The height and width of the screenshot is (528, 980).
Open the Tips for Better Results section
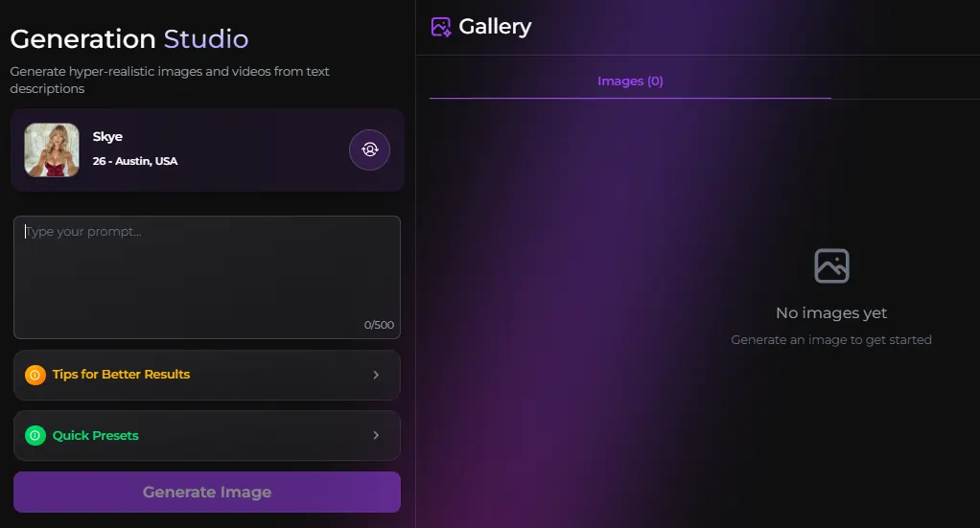coord(207,375)
